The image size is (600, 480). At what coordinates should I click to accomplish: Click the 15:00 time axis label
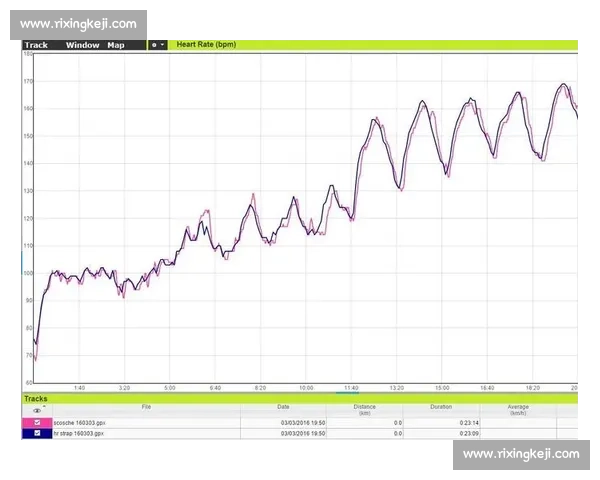pos(442,388)
